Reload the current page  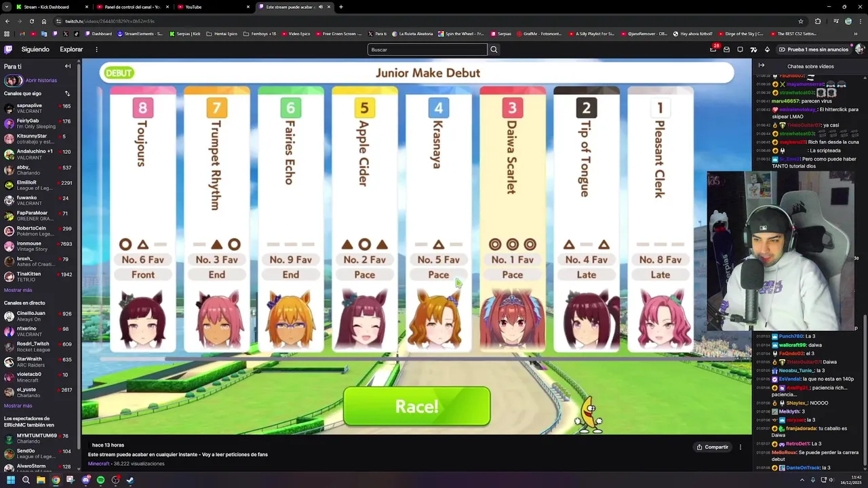pyautogui.click(x=31, y=21)
